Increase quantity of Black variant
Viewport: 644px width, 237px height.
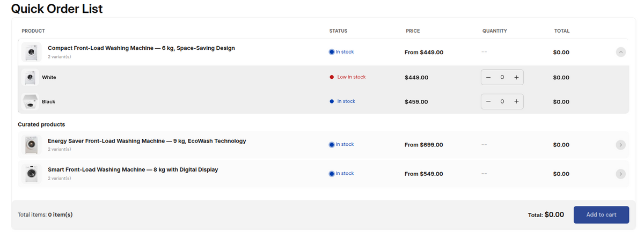click(x=516, y=101)
